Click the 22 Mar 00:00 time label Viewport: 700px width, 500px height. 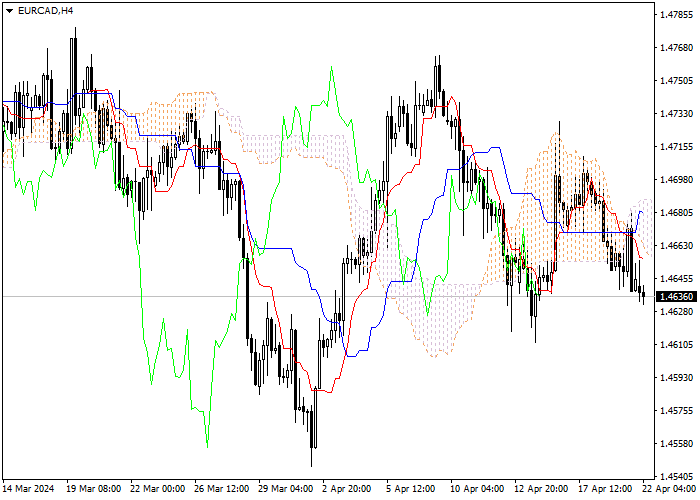(158, 489)
